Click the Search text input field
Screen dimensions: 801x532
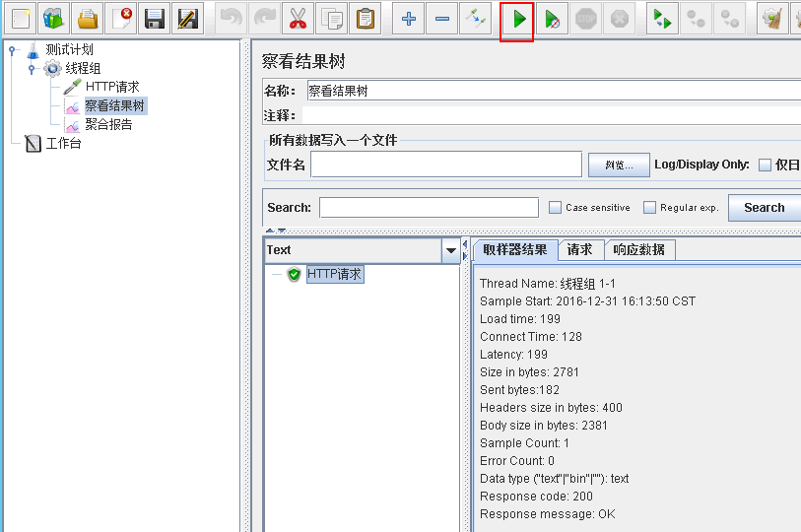click(x=429, y=208)
